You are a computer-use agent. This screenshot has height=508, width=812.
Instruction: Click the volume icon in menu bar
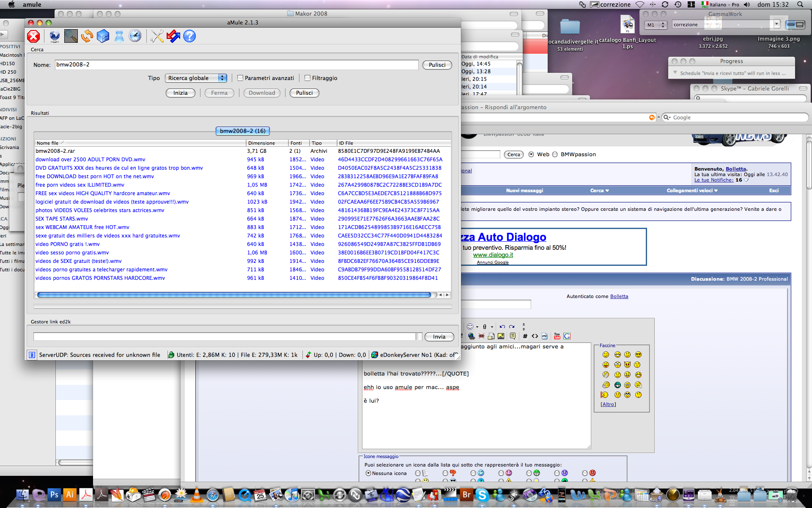(x=747, y=5)
